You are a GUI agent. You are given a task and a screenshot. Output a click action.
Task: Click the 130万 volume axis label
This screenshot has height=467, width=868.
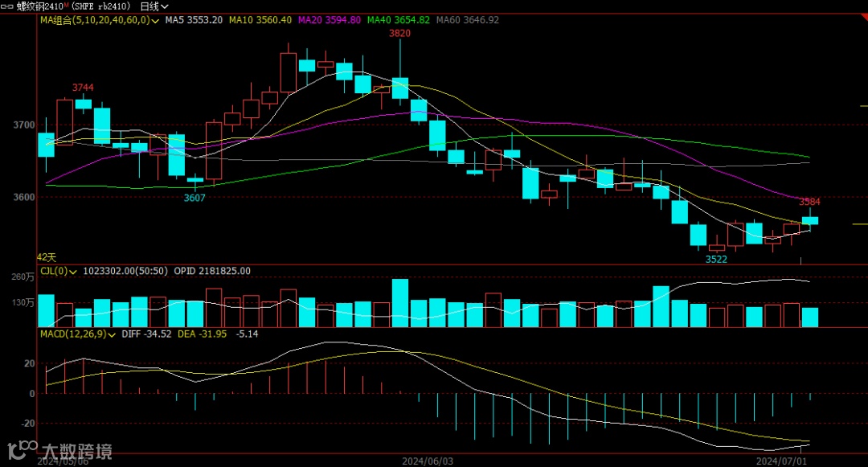pos(23,303)
